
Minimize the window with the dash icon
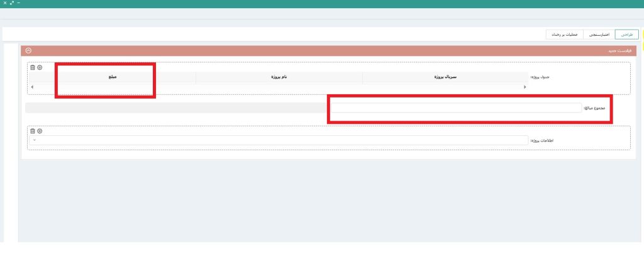pos(18,4)
